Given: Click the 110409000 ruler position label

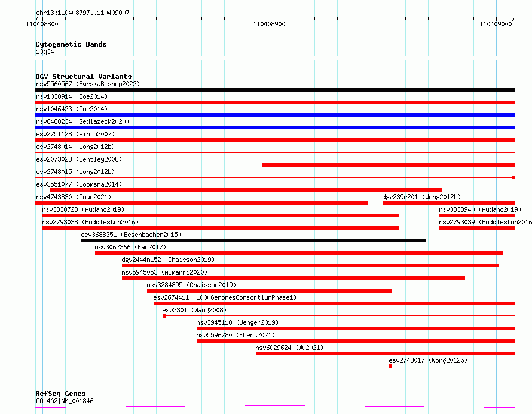Looking at the screenshot, I should 496,24.
